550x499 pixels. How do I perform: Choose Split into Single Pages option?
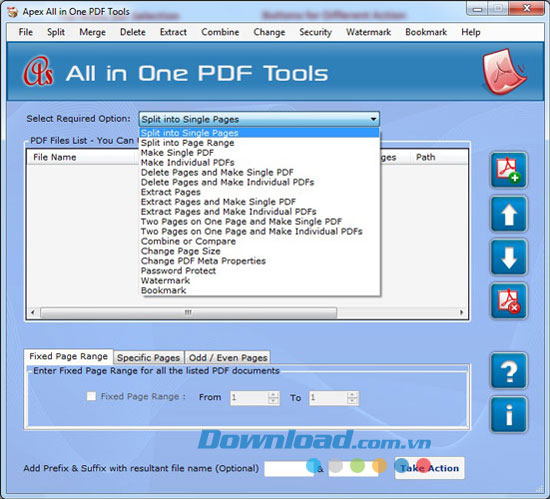tap(259, 133)
